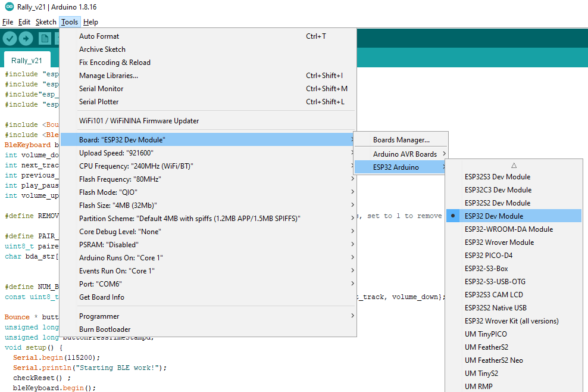Open Boards Manager
The image size is (588, 392).
[401, 139]
